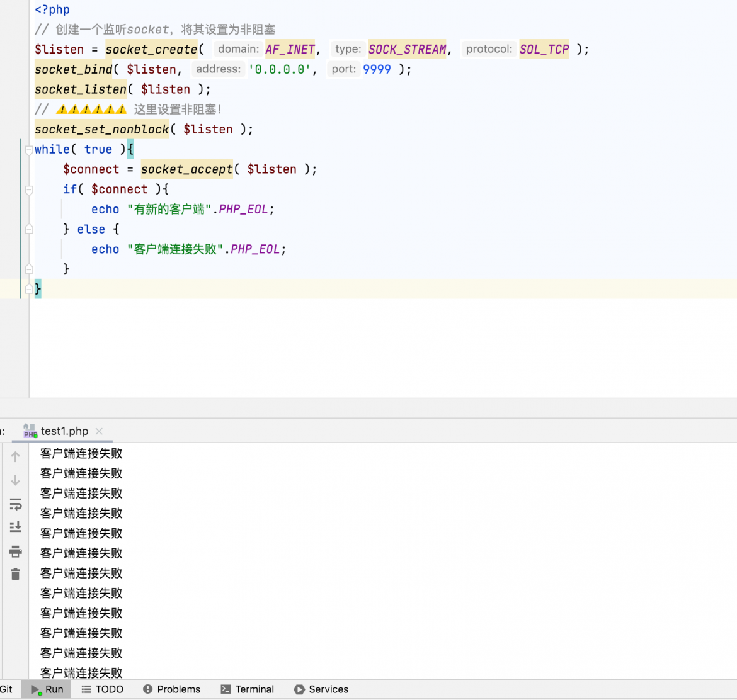Collapse the else block fold marker

click(29, 229)
